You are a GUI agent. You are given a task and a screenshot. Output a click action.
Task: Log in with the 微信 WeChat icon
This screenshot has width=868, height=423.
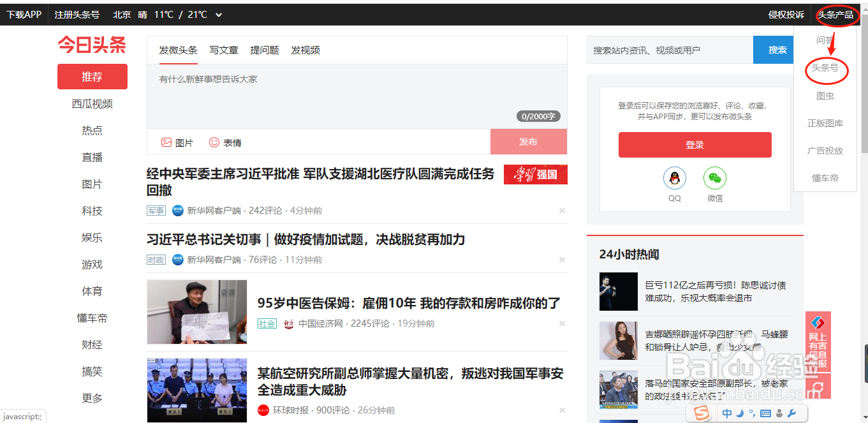click(x=715, y=179)
